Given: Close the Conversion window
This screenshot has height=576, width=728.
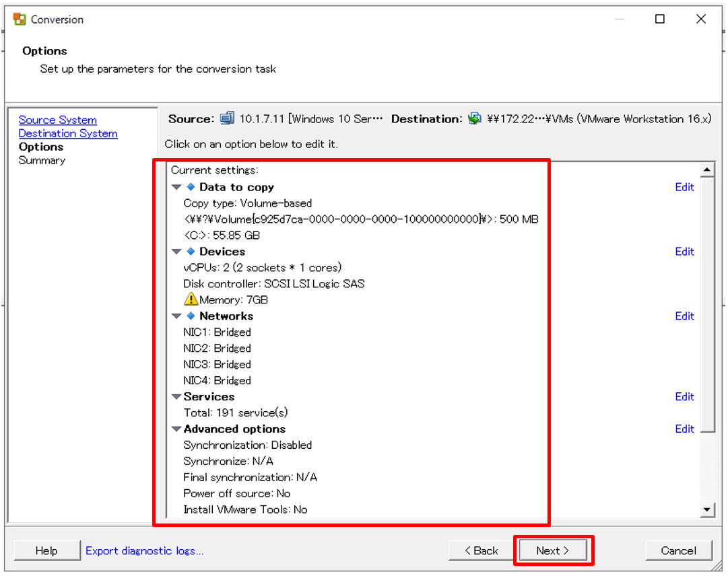Looking at the screenshot, I should 701,19.
